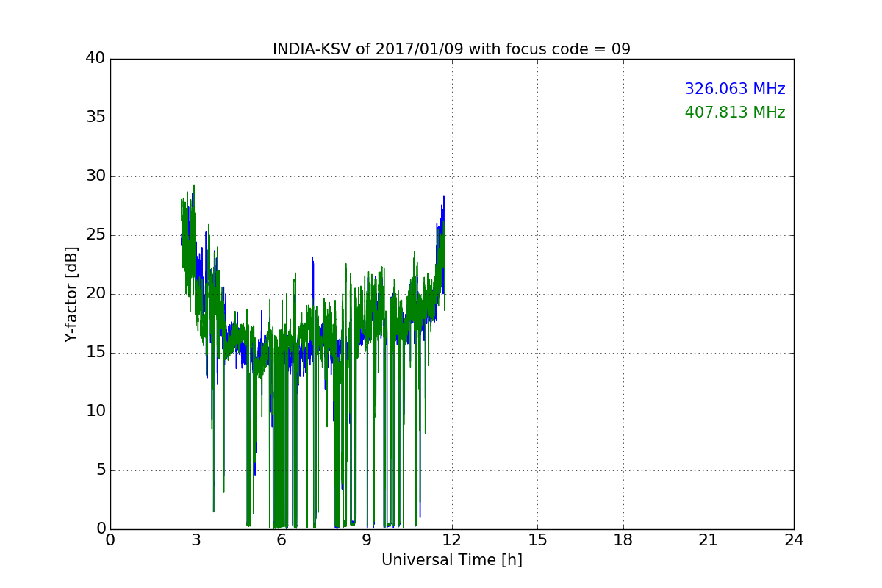Click the Universal Time [h] axis label
Viewport: 882px width, 588px height.
[451, 560]
